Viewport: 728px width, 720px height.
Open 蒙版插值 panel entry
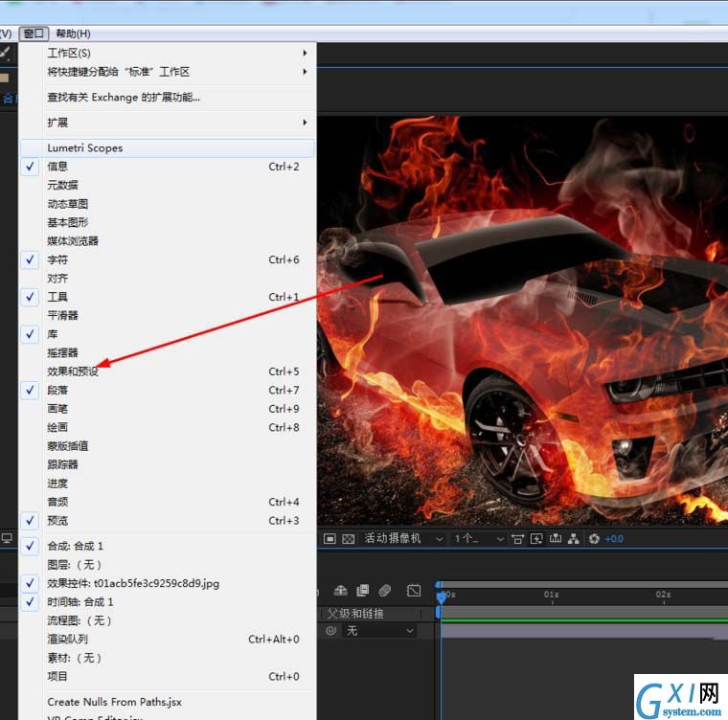pos(167,446)
